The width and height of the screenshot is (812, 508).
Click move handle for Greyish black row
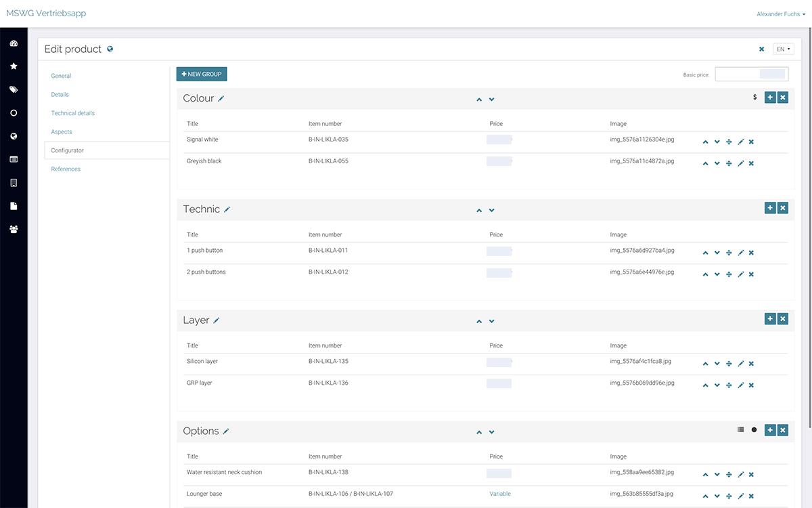[x=729, y=163]
